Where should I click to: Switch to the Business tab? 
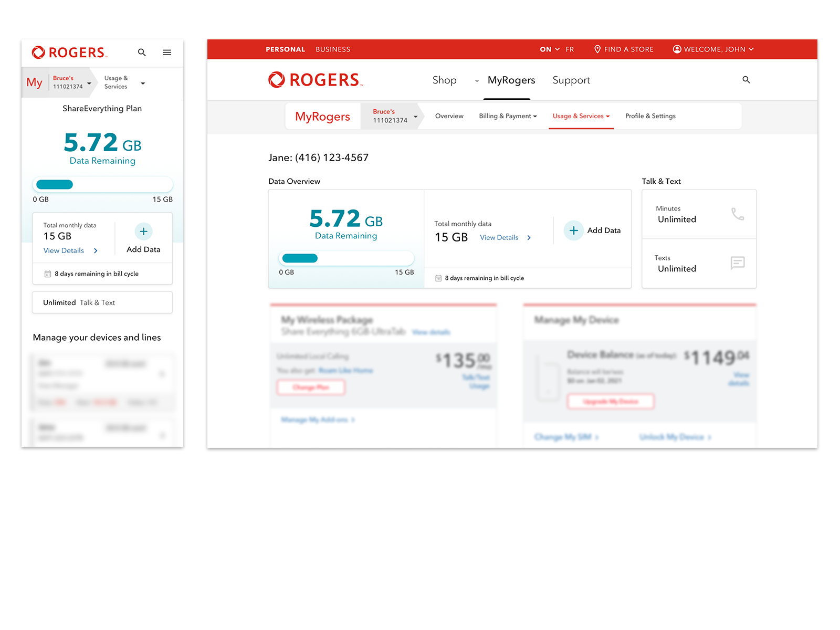pyautogui.click(x=333, y=49)
